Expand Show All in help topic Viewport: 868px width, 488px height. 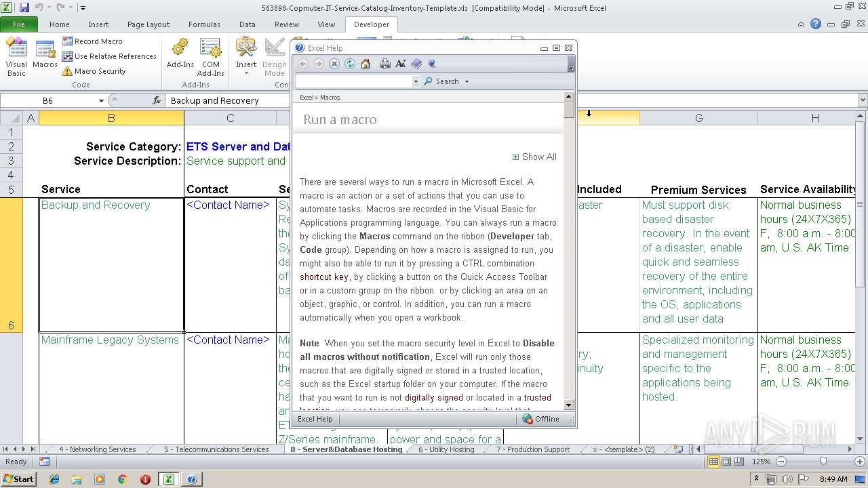pyautogui.click(x=534, y=157)
